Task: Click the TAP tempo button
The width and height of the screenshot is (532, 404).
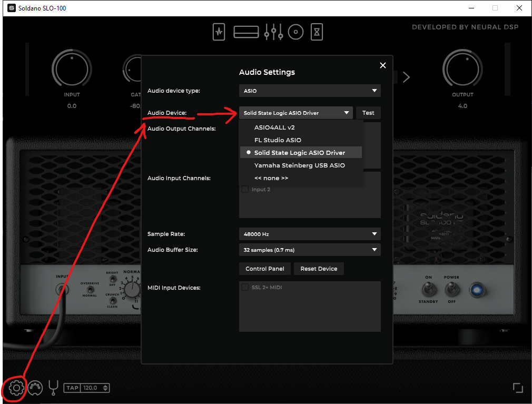Action: (x=72, y=388)
